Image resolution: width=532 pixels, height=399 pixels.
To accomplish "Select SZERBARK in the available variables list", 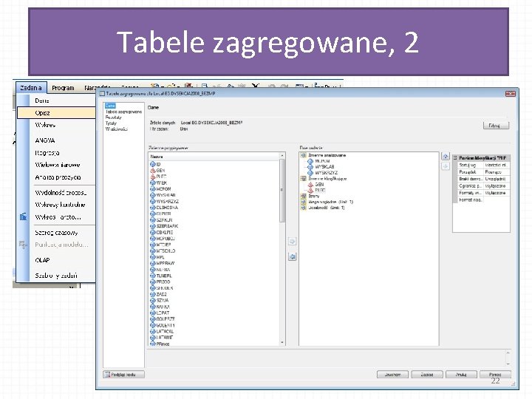I will click(167, 226).
